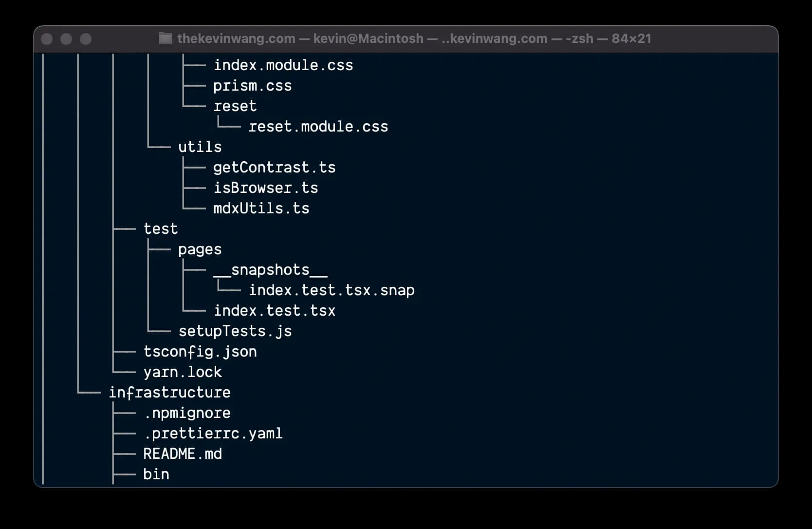Image resolution: width=812 pixels, height=529 pixels.
Task: Click the prism.css entry in the tree
Action: click(x=252, y=86)
